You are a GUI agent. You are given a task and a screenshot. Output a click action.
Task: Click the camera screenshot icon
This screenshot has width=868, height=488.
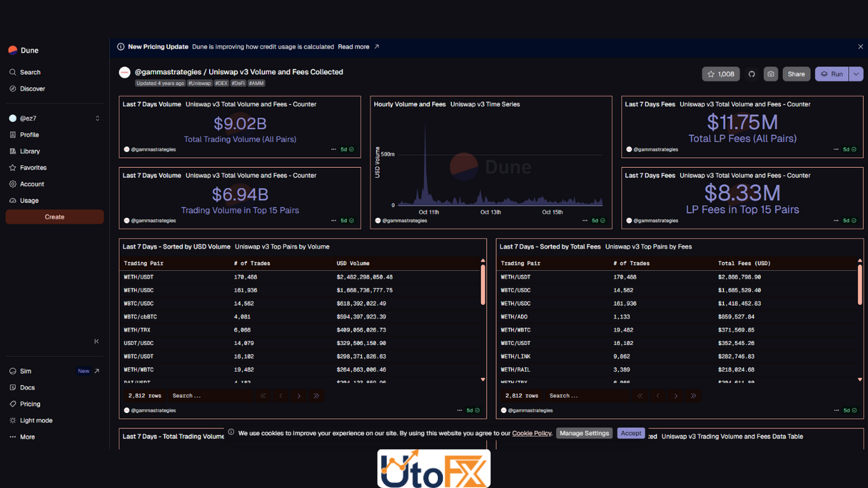[771, 74]
